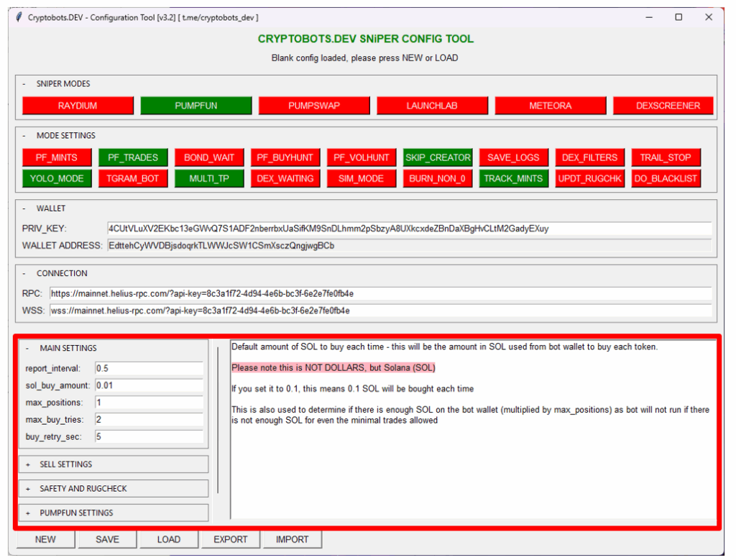This screenshot has height=560, width=736.
Task: Expand the PUMPFUN SETTINGS section
Action: click(x=113, y=513)
